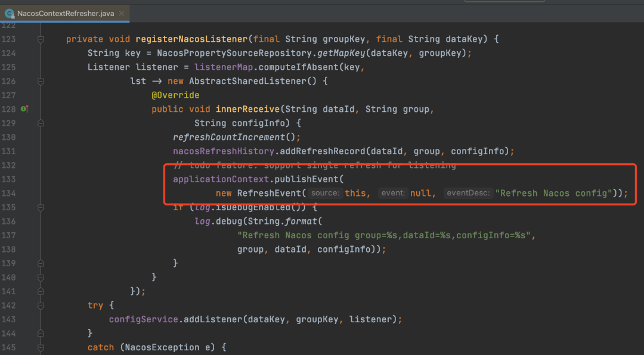Click RefreshEvent constructor on line 134
644x355 pixels.
click(x=269, y=194)
